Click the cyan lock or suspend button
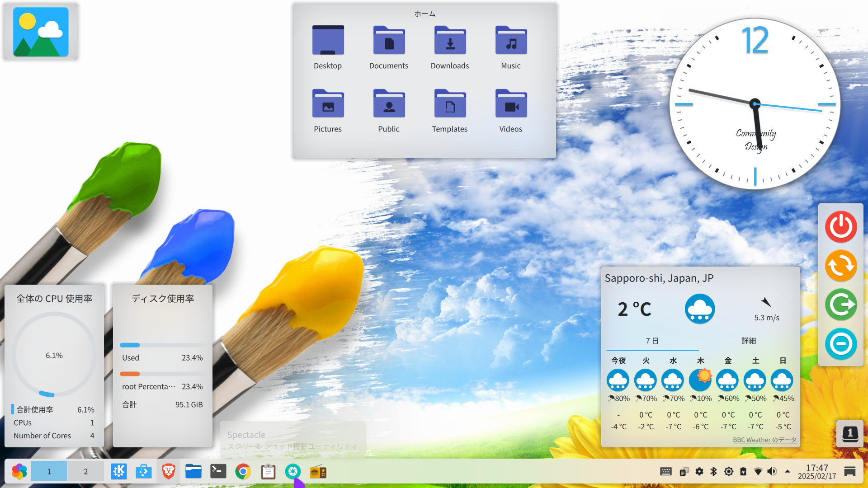Viewport: 868px width, 488px height. (841, 344)
